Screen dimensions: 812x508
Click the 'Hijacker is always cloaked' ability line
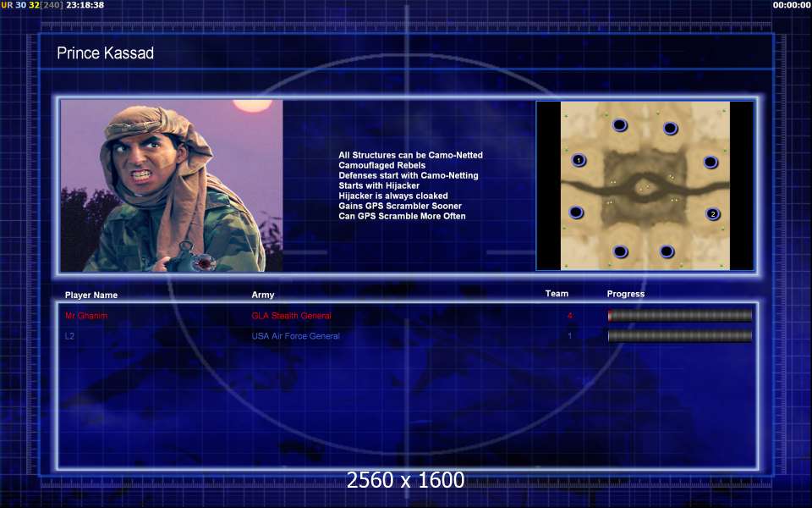[x=393, y=196]
